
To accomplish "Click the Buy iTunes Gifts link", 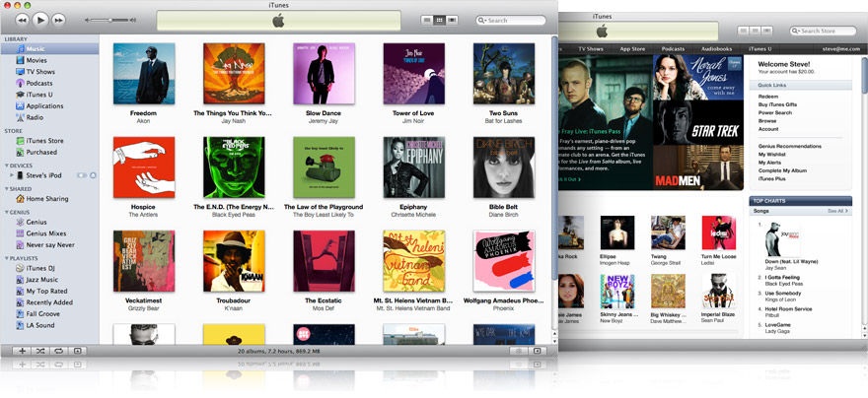I will pos(777,104).
